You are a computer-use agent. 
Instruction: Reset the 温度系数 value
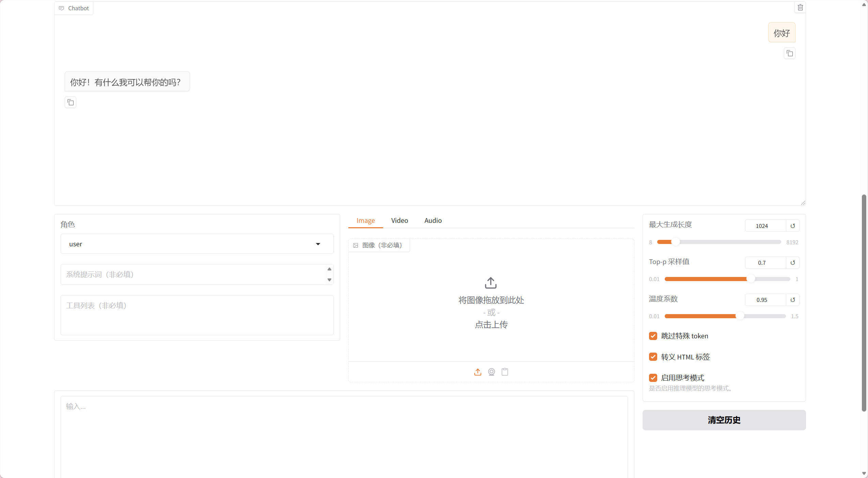pyautogui.click(x=792, y=300)
